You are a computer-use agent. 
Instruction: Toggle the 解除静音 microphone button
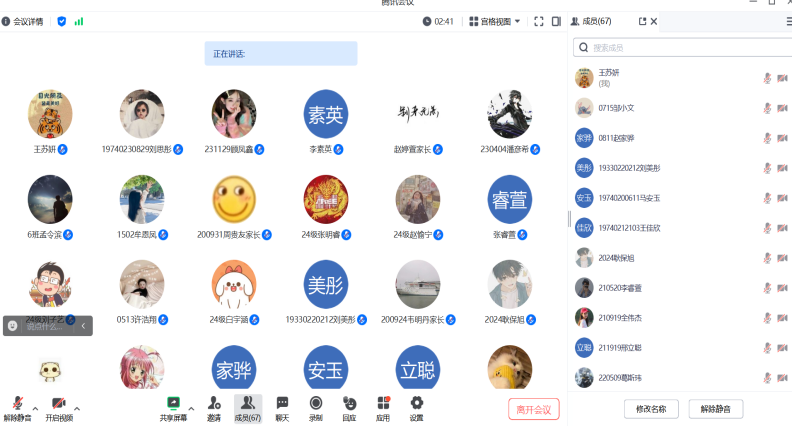[x=17, y=404]
